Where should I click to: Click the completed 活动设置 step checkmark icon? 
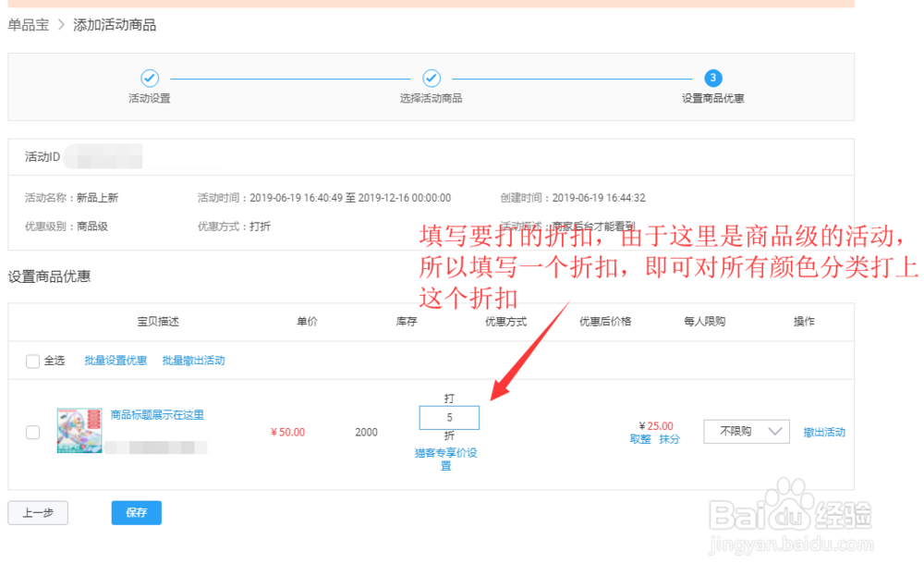click(x=149, y=79)
